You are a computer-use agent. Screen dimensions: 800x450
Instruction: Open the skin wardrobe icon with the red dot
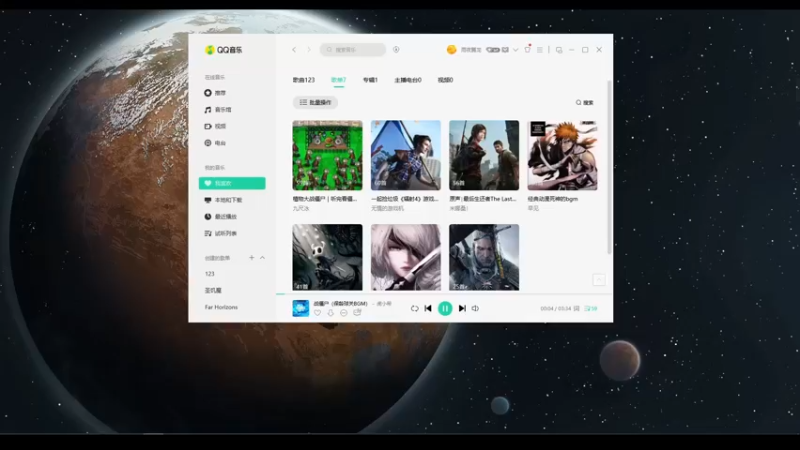tap(528, 49)
